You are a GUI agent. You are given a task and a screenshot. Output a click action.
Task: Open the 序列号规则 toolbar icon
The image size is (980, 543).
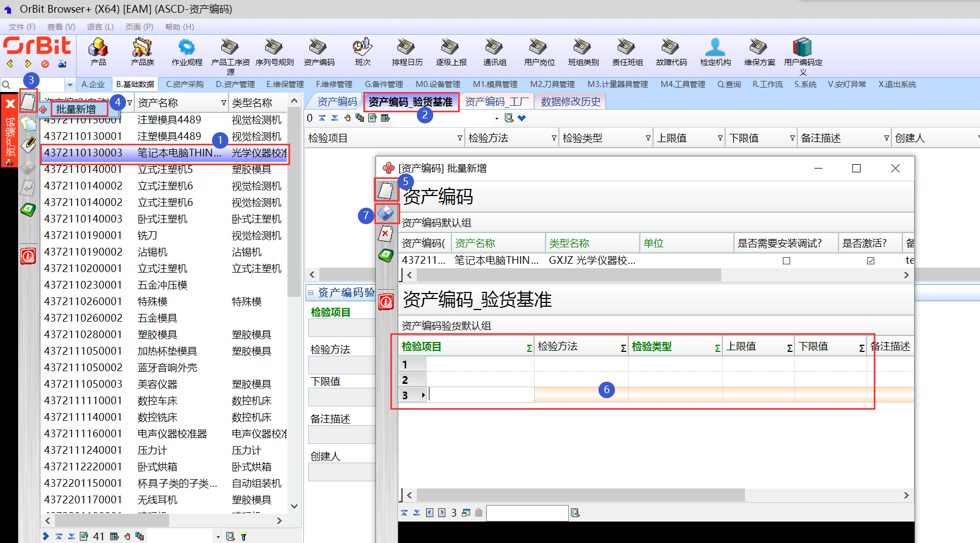coord(274,47)
